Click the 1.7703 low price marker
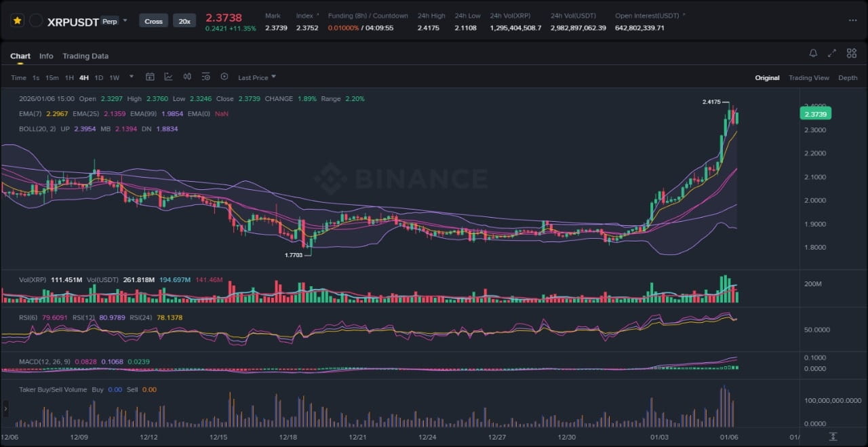This screenshot has height=447, width=868. pos(293,255)
